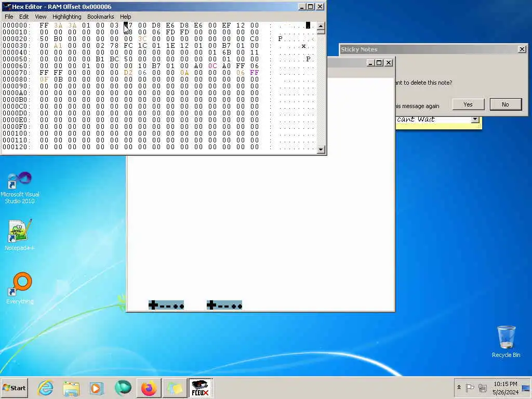Open Firefox from the taskbar

[x=149, y=388]
